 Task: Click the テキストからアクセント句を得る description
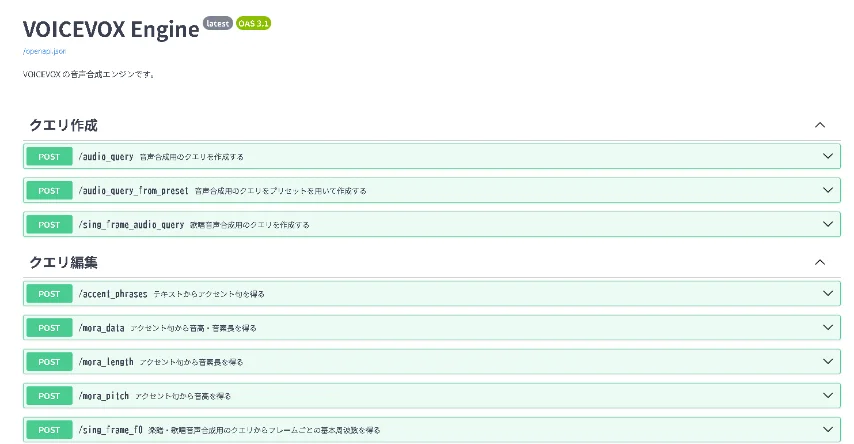(x=209, y=294)
